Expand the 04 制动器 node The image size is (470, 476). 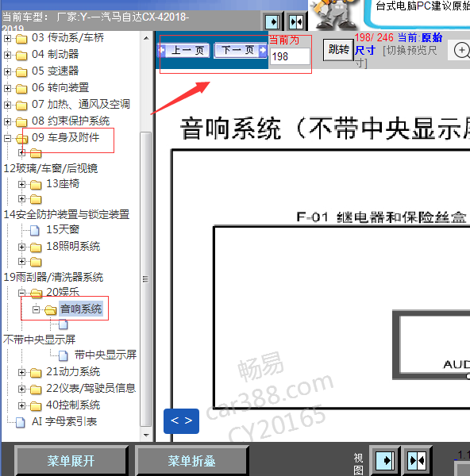tap(7, 56)
